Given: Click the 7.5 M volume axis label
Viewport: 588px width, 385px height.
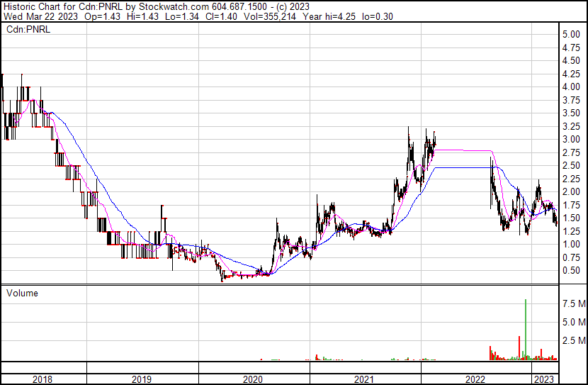Looking at the screenshot, I should 573,304.
